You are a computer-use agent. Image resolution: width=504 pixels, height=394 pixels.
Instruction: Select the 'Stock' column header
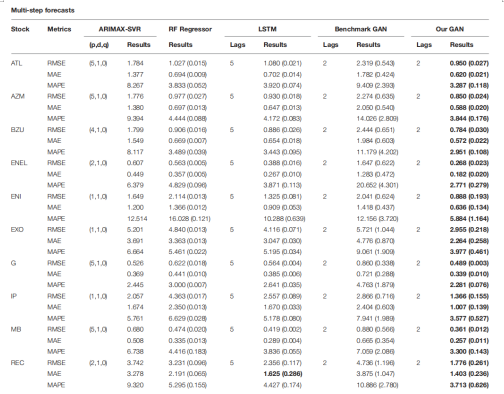point(20,29)
